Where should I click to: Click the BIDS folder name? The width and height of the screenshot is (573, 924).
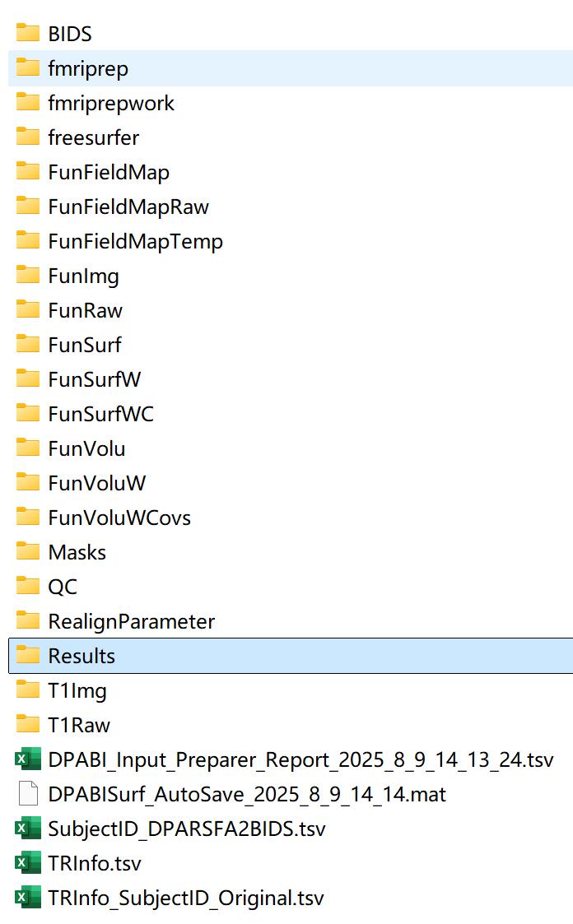point(70,34)
